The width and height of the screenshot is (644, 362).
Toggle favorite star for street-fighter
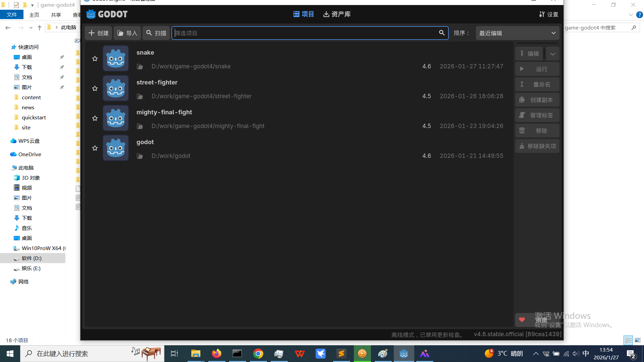click(x=95, y=88)
